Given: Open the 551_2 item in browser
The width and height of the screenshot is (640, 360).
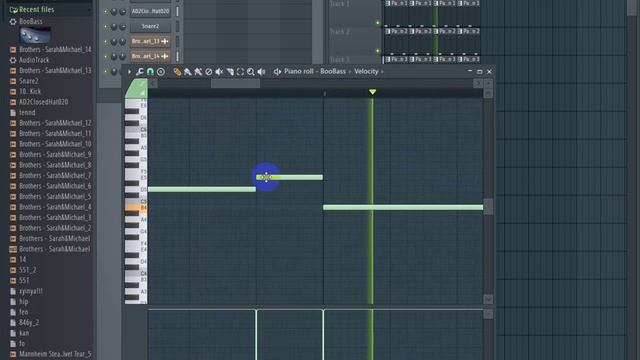Looking at the screenshot, I should coord(27,270).
